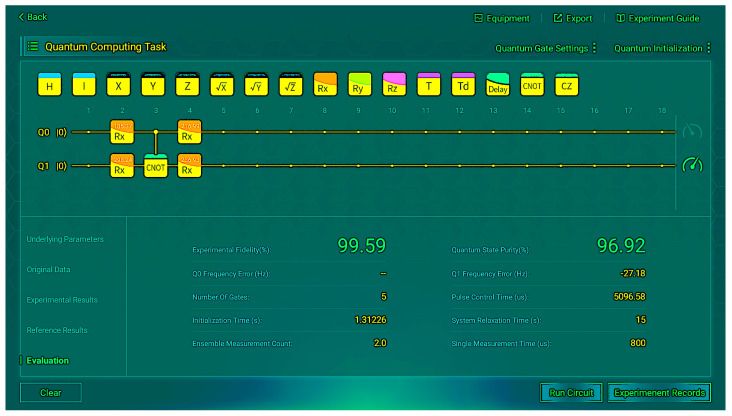Open the Quantum Computing Task list icon

(x=33, y=46)
